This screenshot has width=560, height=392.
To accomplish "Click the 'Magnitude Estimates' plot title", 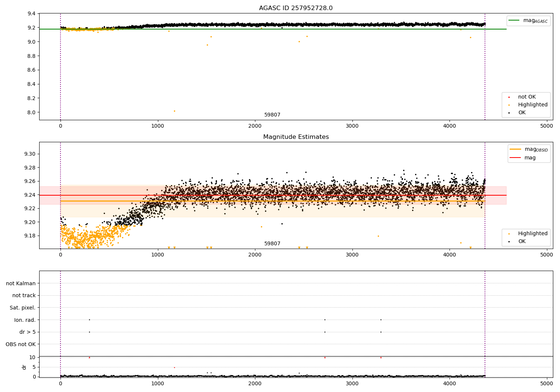I will pyautogui.click(x=296, y=137).
